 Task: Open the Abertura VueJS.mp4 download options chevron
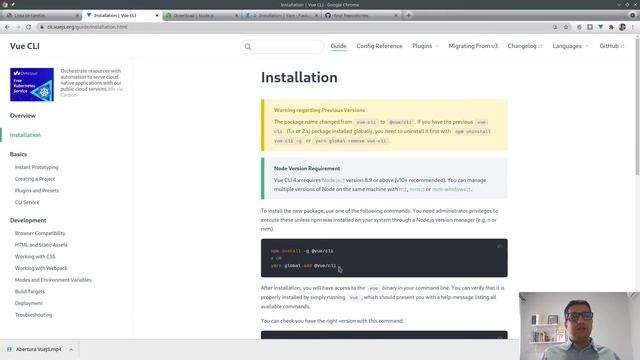[71, 349]
